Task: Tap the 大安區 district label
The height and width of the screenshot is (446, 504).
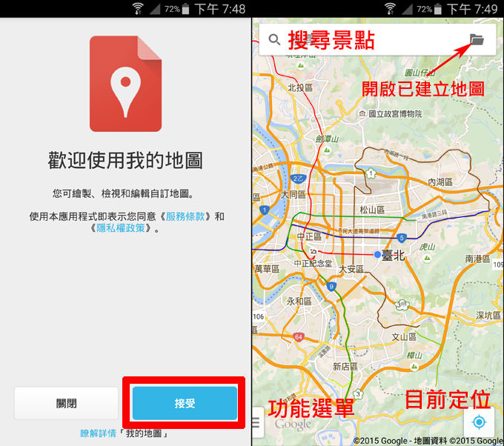Action: point(351,269)
